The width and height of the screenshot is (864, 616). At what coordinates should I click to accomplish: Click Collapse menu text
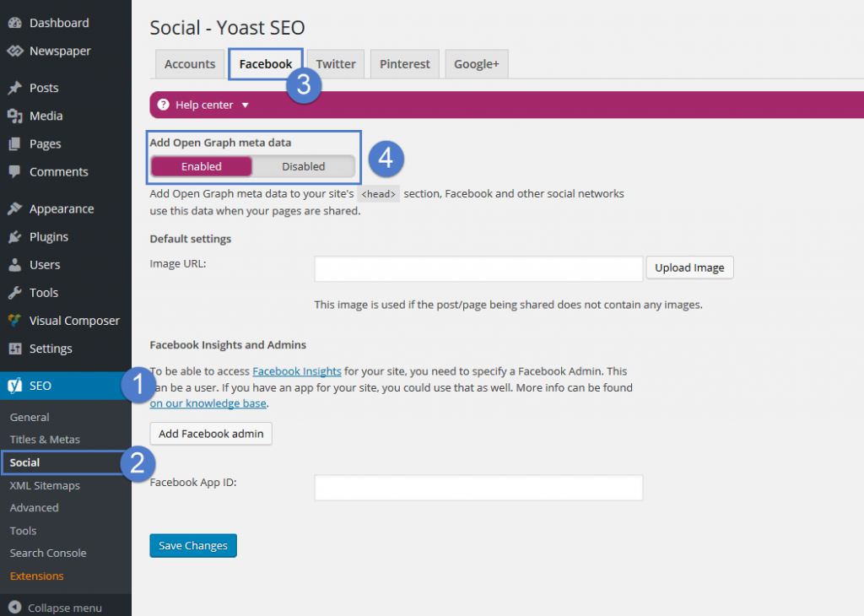click(x=65, y=608)
